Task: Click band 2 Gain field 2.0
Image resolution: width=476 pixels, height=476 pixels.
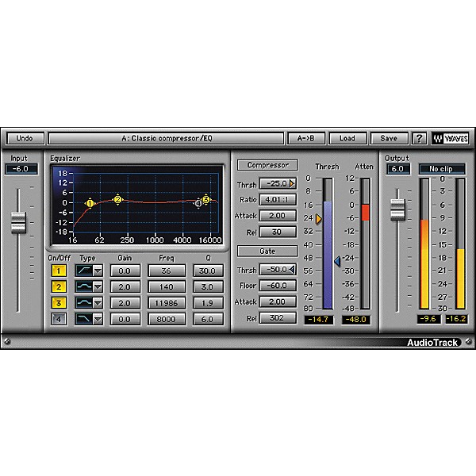Action: click(125, 286)
